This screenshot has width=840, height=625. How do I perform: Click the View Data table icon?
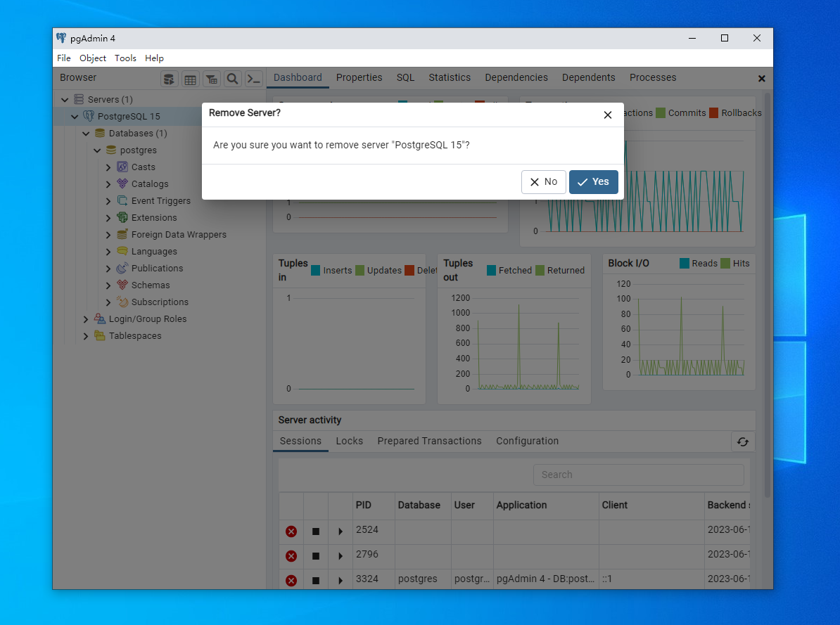tap(190, 79)
